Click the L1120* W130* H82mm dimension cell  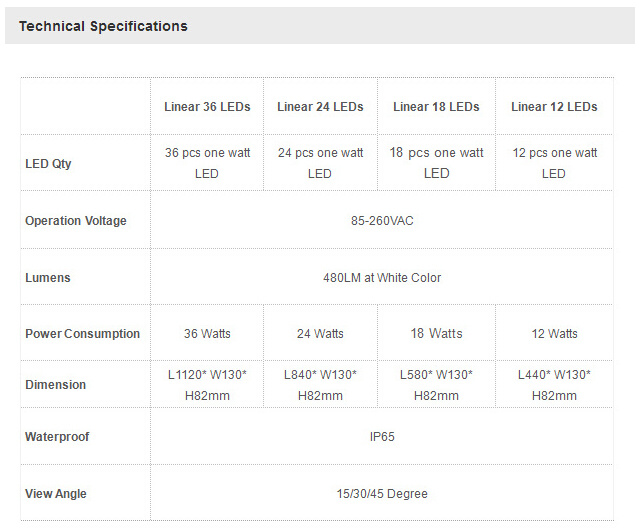[207, 385]
